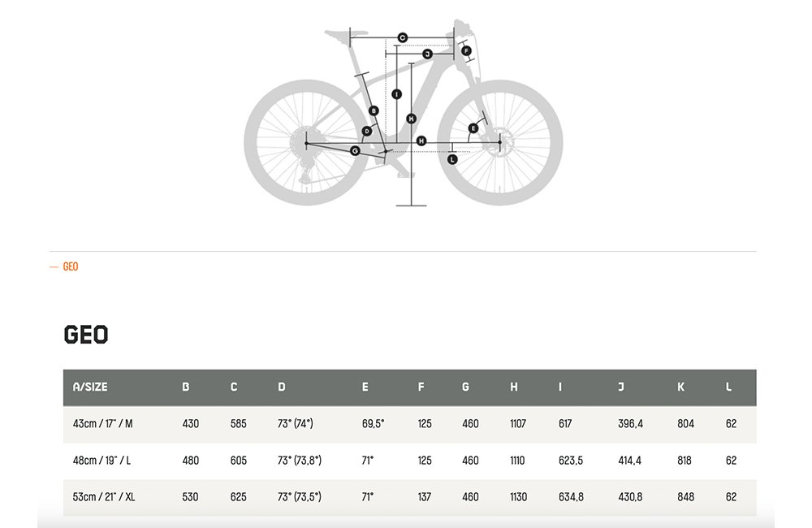
Task: Select the D angle marker on the diagram
Action: tap(367, 131)
